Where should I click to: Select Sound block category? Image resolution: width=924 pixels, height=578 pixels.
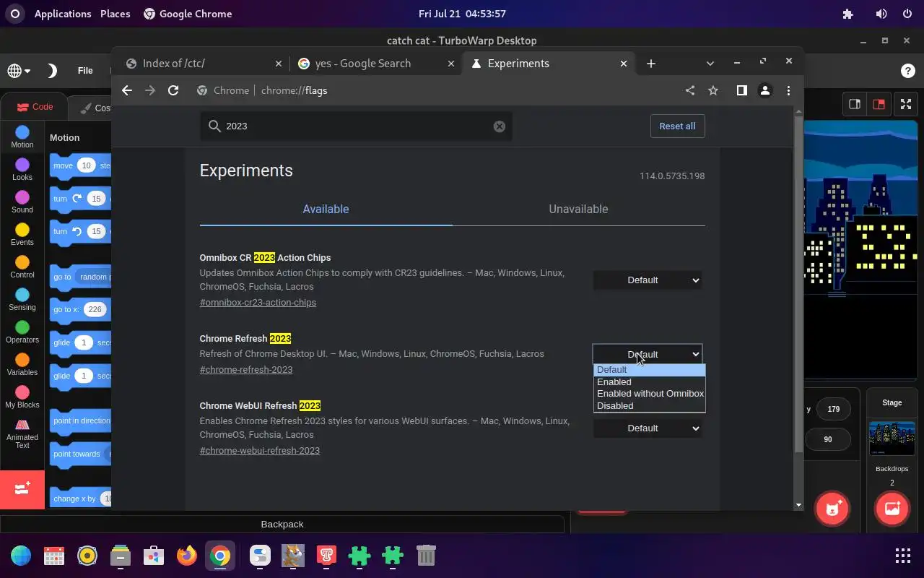click(22, 202)
